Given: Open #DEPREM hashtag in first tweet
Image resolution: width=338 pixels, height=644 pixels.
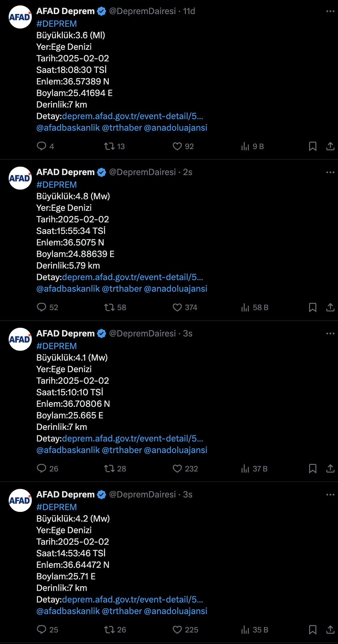Looking at the screenshot, I should pos(57,24).
